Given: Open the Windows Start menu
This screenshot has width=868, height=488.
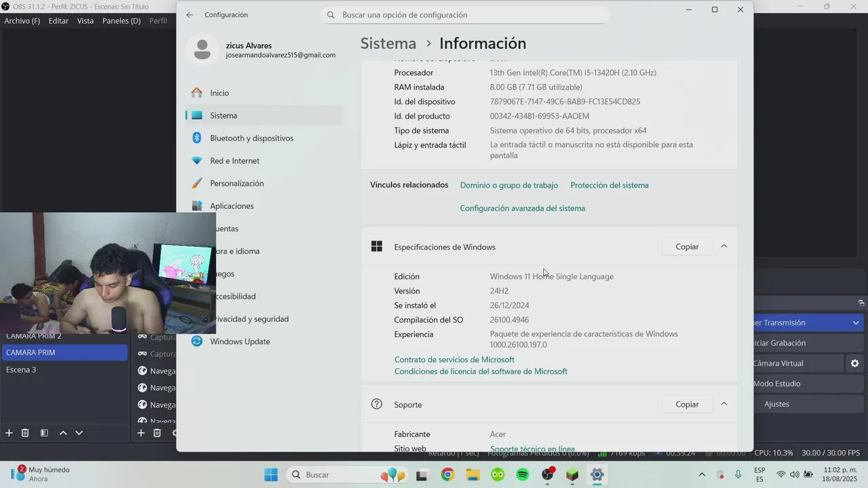Looking at the screenshot, I should pyautogui.click(x=271, y=474).
